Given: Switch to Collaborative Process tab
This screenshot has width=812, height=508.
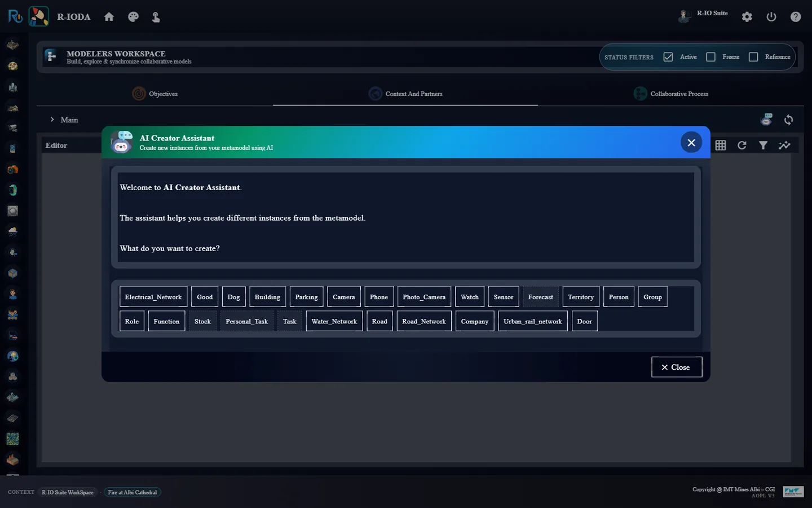Looking at the screenshot, I should 671,94.
